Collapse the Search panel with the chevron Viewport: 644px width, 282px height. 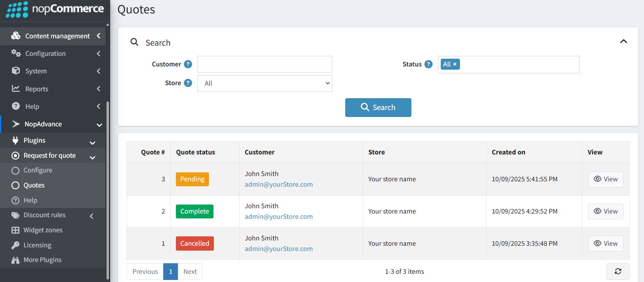pyautogui.click(x=623, y=42)
